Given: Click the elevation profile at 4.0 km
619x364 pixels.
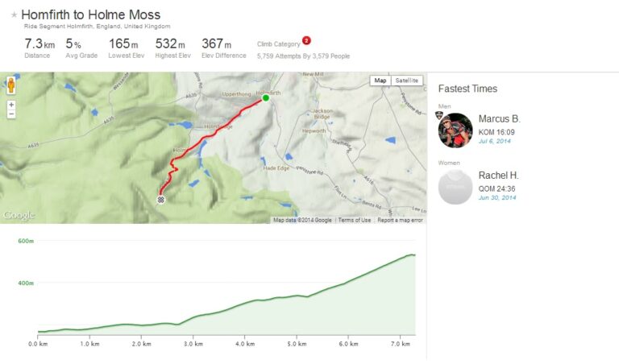Looking at the screenshot, I should coord(245,302).
